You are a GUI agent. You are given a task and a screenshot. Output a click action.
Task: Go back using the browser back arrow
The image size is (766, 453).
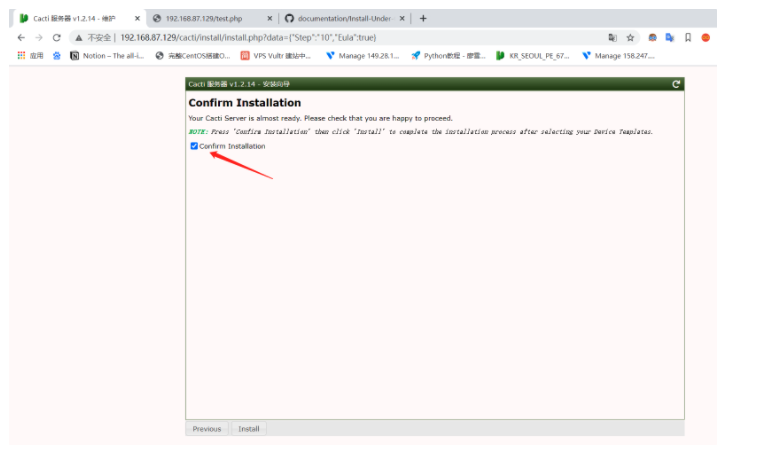(21, 37)
